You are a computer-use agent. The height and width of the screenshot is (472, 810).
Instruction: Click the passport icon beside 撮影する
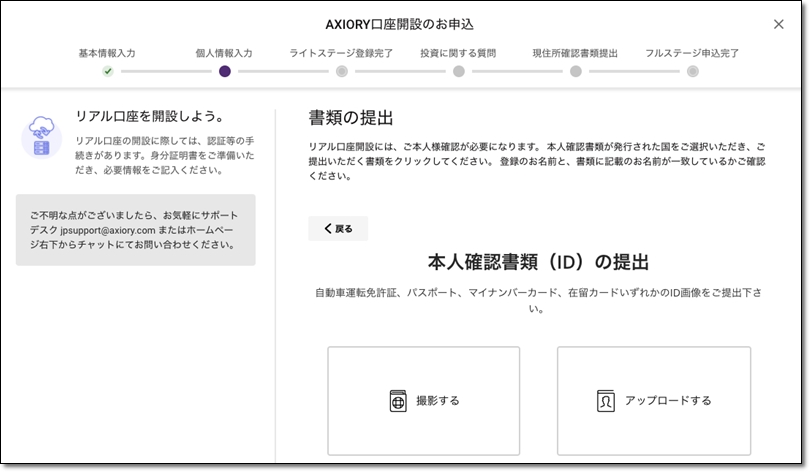(398, 401)
